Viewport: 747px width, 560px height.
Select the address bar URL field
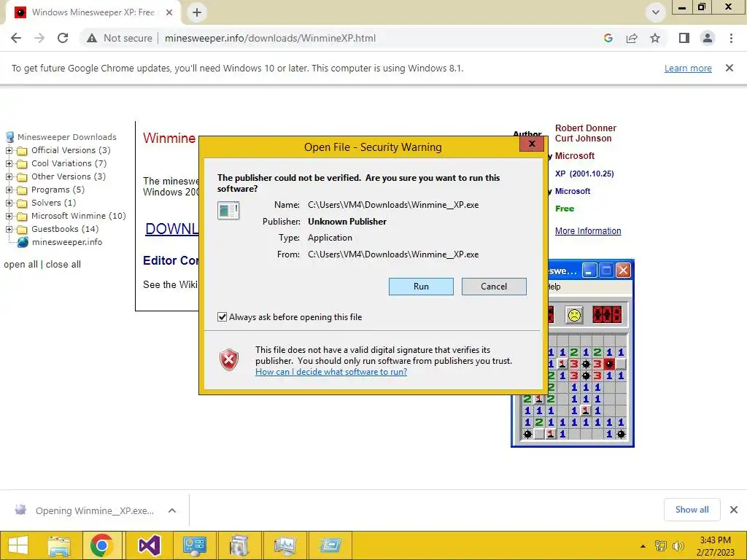(270, 38)
